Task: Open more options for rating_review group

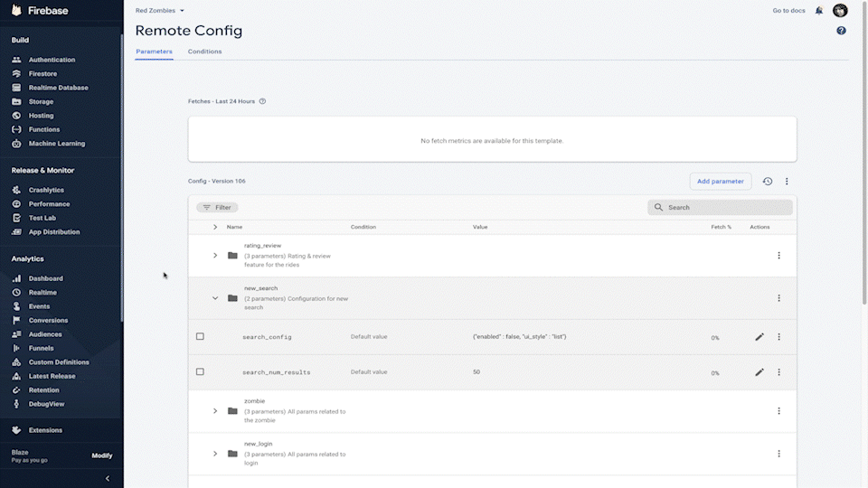Action: coord(778,256)
